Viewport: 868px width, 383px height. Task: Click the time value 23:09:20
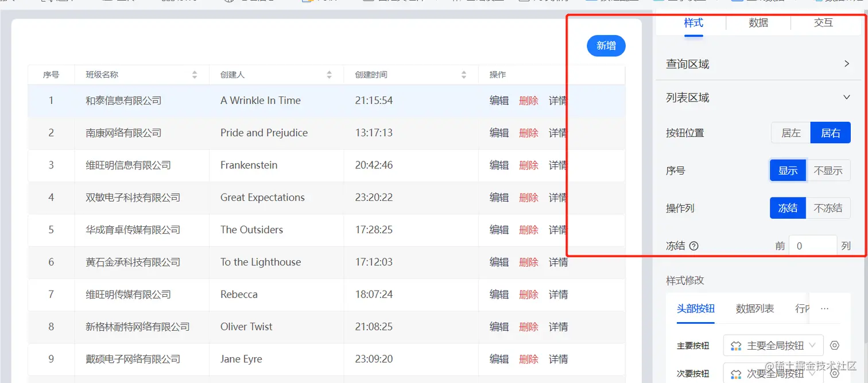pyautogui.click(x=374, y=359)
